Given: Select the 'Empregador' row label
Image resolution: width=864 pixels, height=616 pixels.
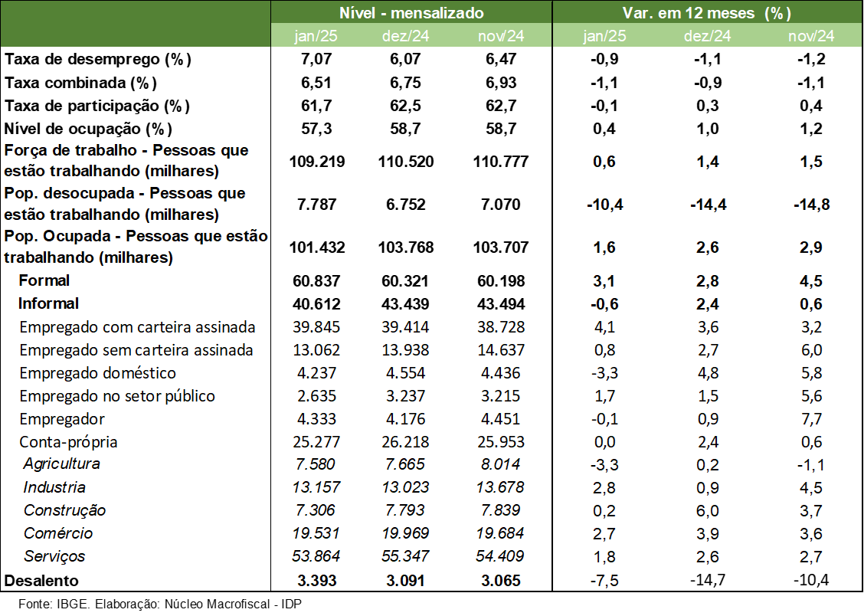Looking at the screenshot, I should click(x=62, y=419).
